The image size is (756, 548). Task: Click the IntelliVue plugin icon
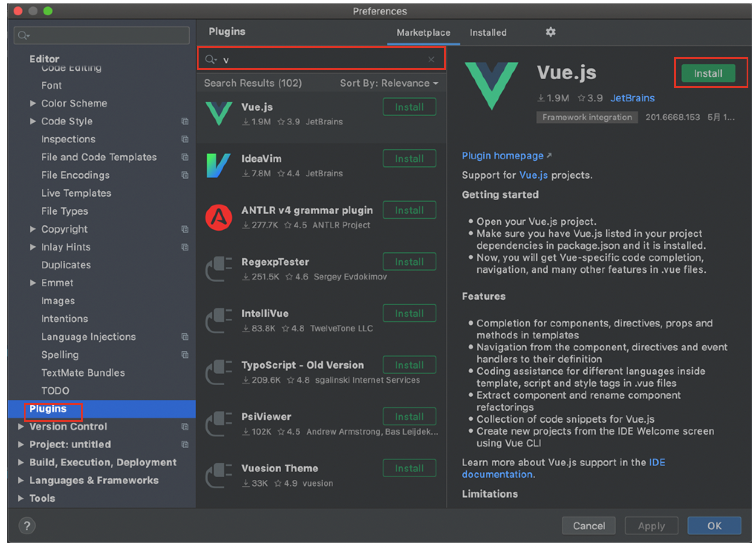[x=219, y=320]
